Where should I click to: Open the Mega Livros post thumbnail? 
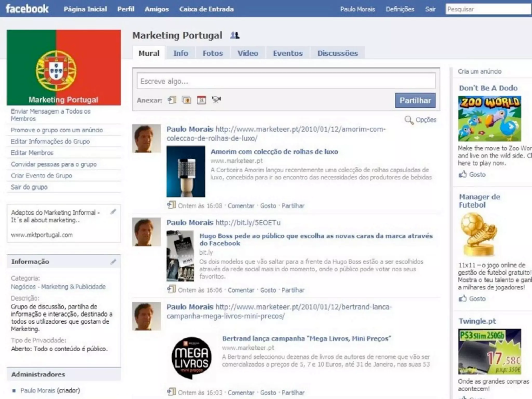point(191,358)
